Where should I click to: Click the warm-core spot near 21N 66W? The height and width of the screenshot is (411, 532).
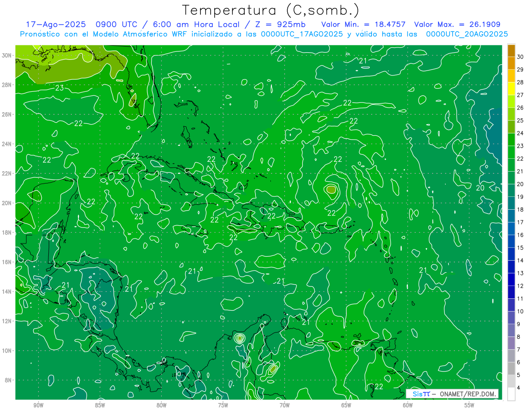point(331,189)
